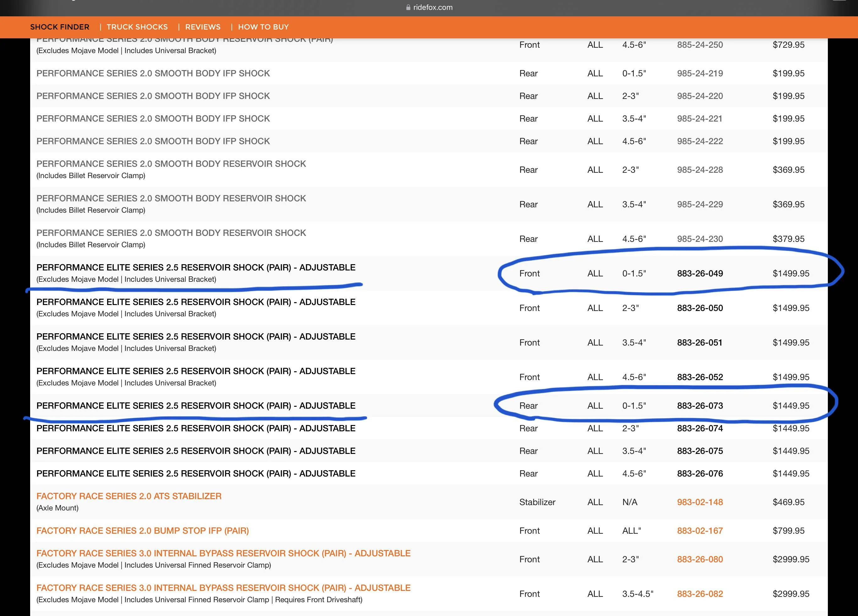Select part number 985-24-221
This screenshot has width=858, height=616.
point(700,118)
